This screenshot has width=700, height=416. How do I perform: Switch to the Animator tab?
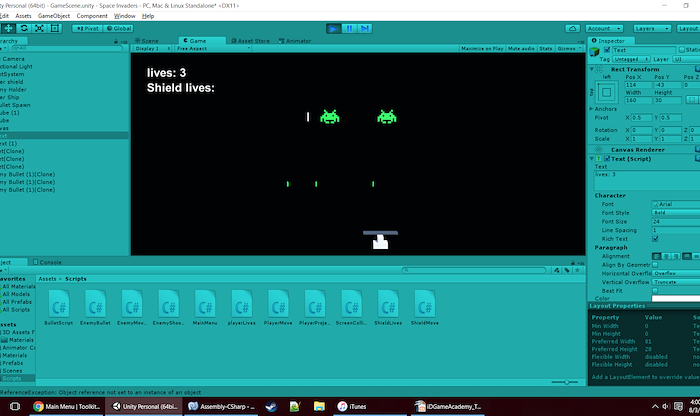295,41
